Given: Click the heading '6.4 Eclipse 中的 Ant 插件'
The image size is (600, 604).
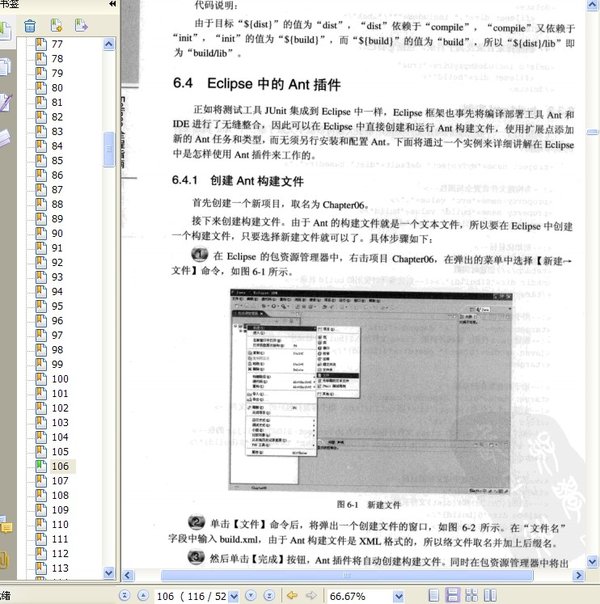Looking at the screenshot, I should (257, 84).
